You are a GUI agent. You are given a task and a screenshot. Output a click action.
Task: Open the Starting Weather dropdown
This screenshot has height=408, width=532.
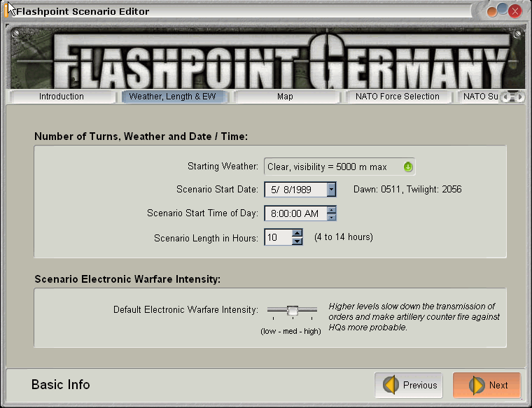click(x=339, y=167)
